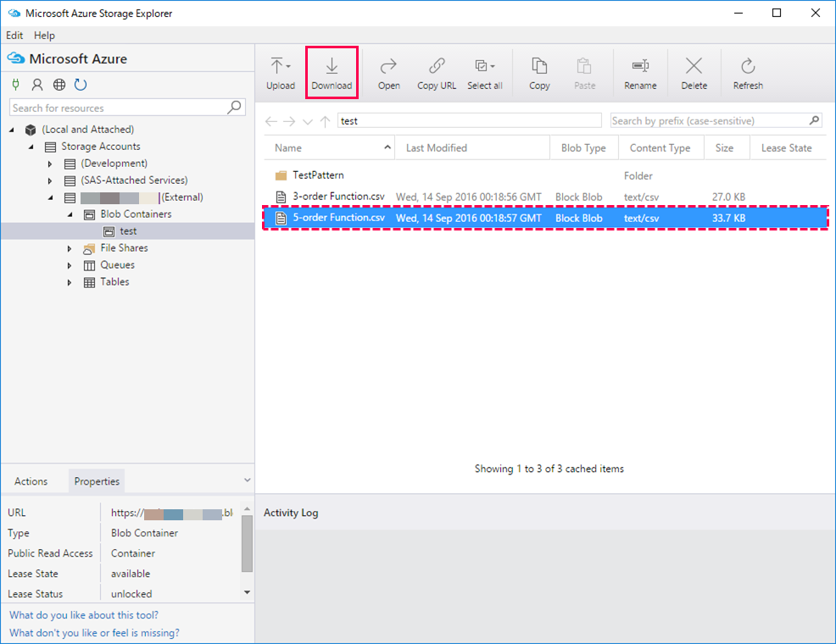This screenshot has width=836, height=644.
Task: Sort by Last Modified column header
Action: point(472,147)
